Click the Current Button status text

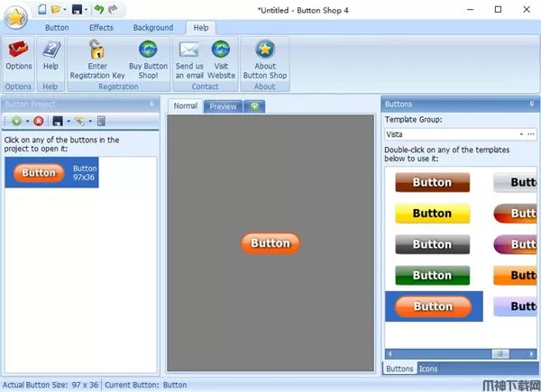click(145, 385)
